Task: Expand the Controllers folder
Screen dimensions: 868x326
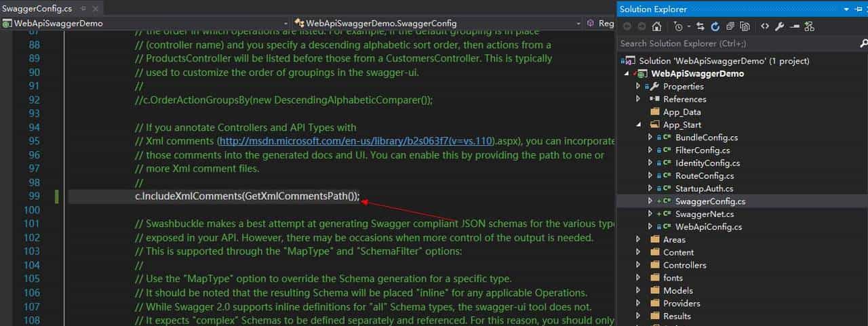Action: [638, 266]
